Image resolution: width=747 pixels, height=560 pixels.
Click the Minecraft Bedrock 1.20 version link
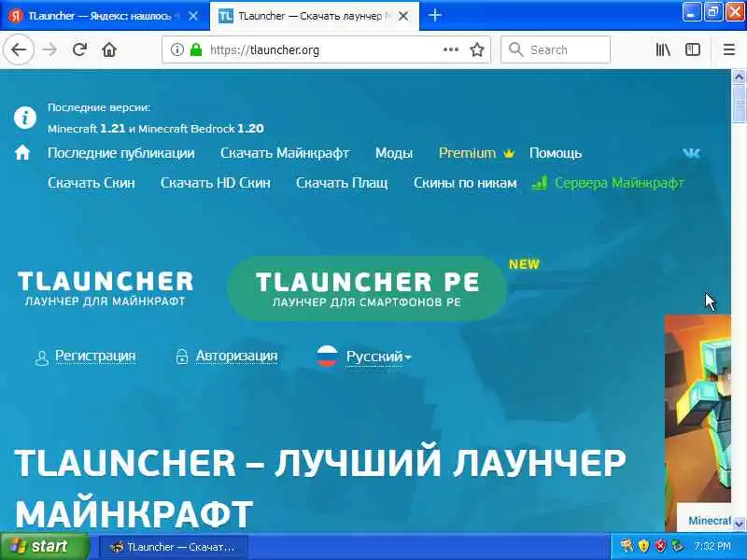(x=201, y=129)
